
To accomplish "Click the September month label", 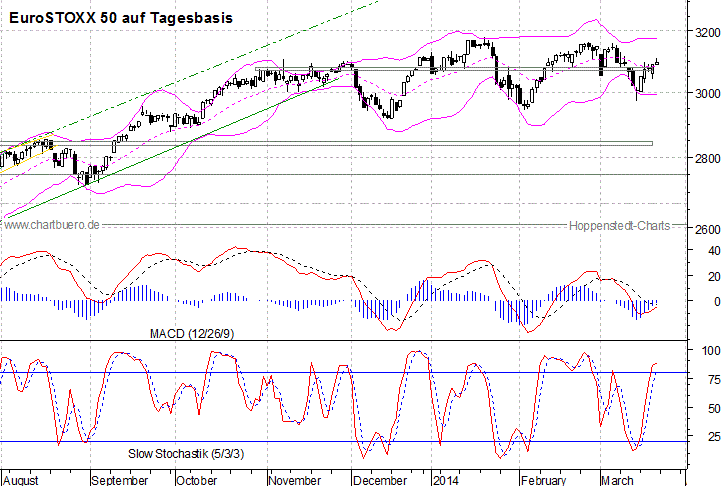I will pos(120,480).
